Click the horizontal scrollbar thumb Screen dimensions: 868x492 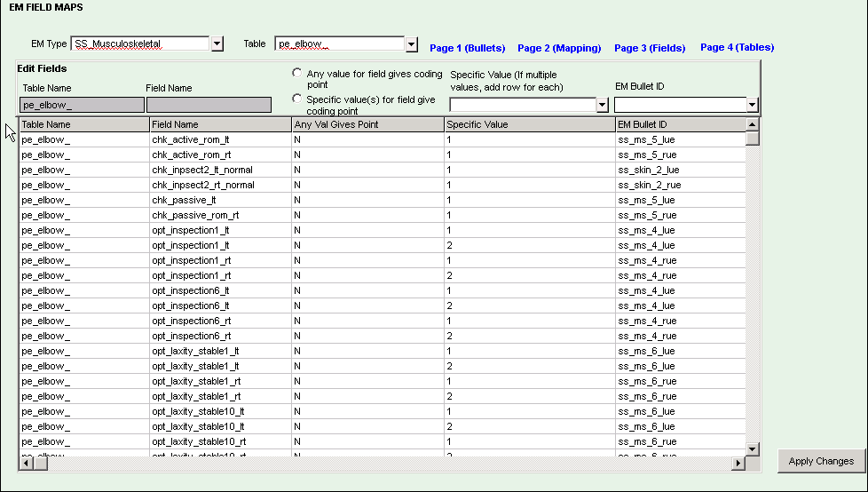coord(41,463)
